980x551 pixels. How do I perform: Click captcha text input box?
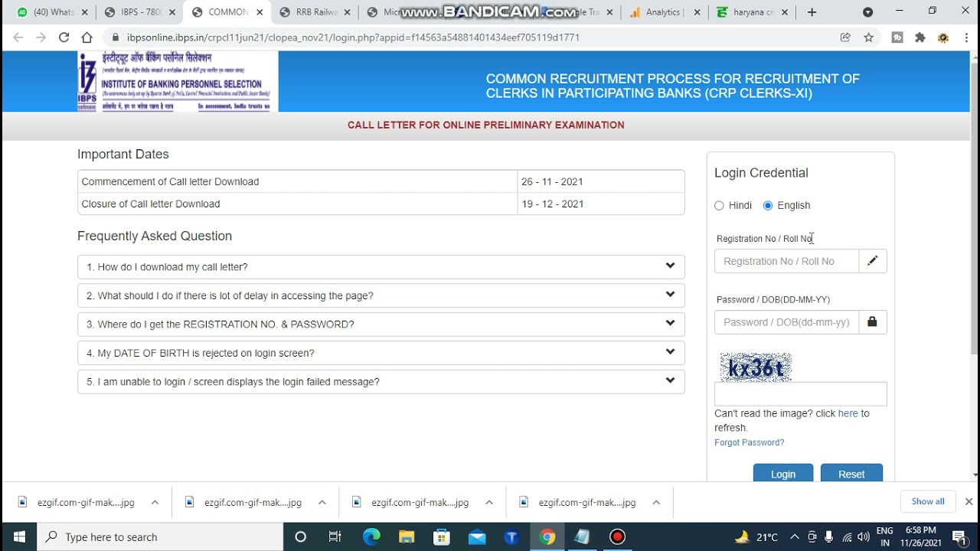pos(800,394)
